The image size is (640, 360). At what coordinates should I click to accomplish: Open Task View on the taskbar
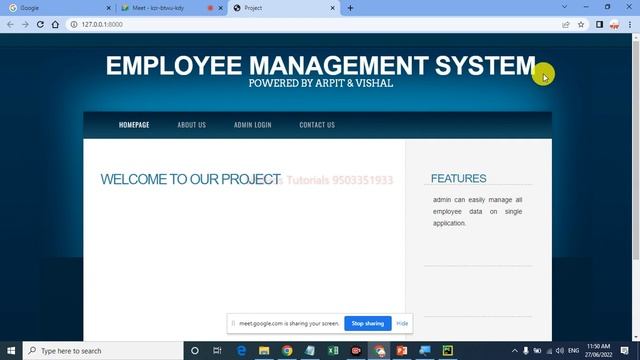(x=217, y=351)
